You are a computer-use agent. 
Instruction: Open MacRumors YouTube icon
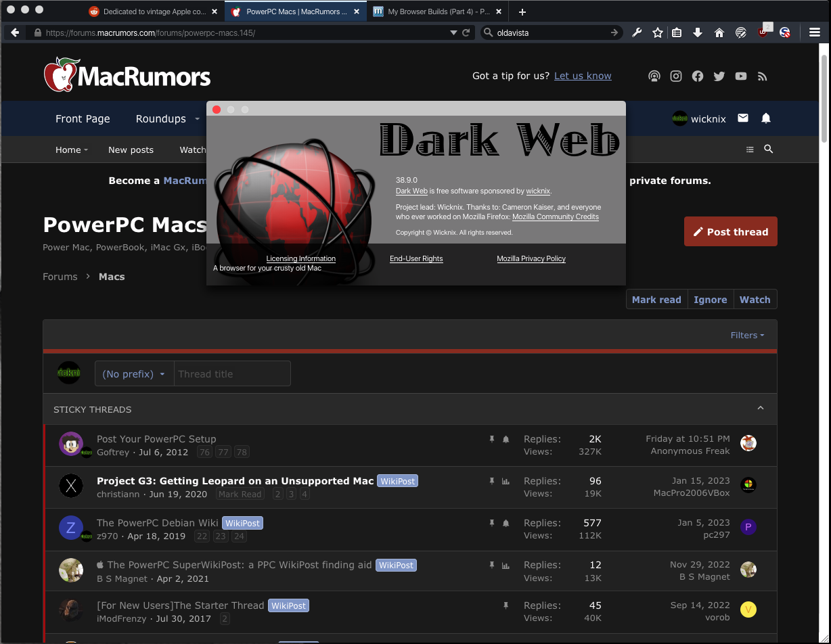click(x=741, y=76)
